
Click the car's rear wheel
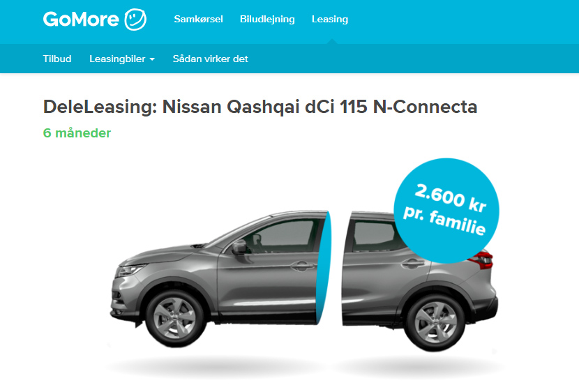[435, 322]
